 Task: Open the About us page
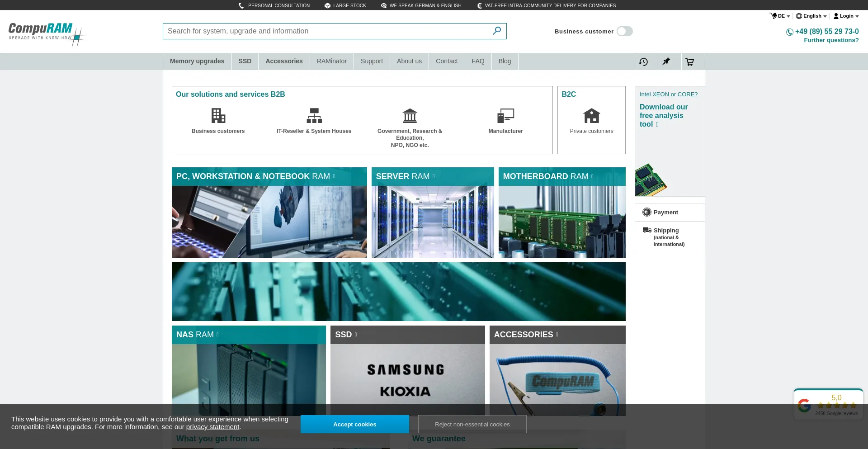tap(409, 61)
